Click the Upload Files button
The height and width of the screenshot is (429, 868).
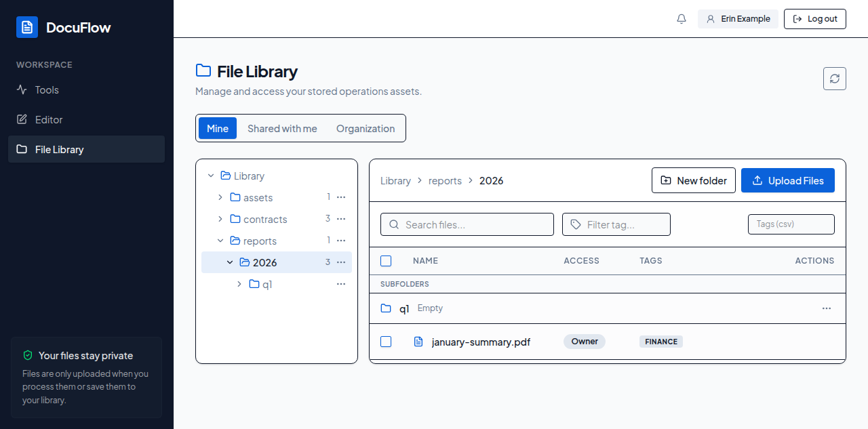click(788, 180)
